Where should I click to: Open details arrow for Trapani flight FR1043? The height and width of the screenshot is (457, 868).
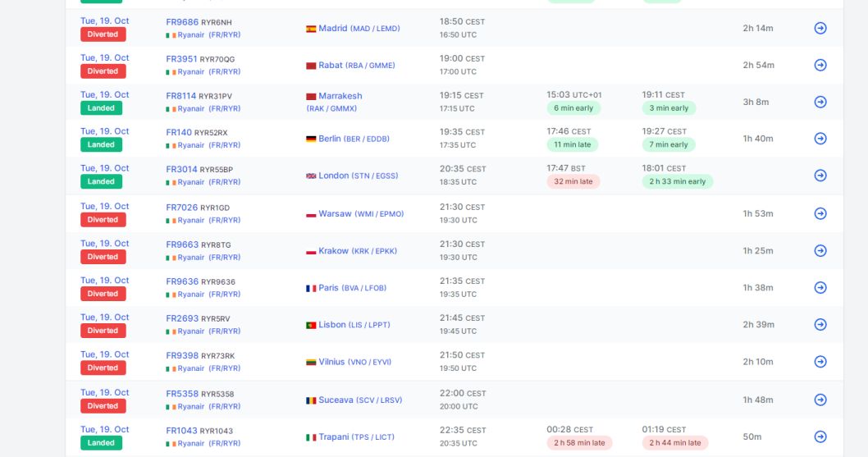(x=820, y=437)
